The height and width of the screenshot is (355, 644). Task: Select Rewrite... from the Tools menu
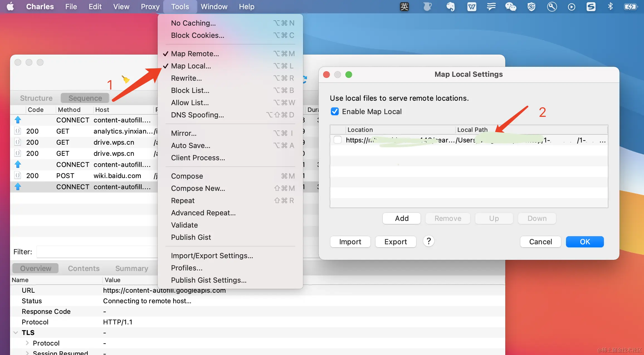tap(186, 78)
